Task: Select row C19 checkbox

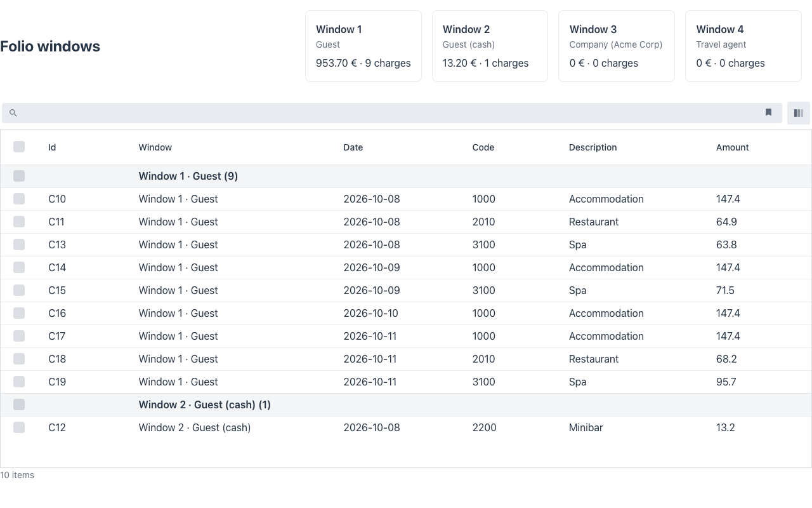Action: pyautogui.click(x=19, y=382)
